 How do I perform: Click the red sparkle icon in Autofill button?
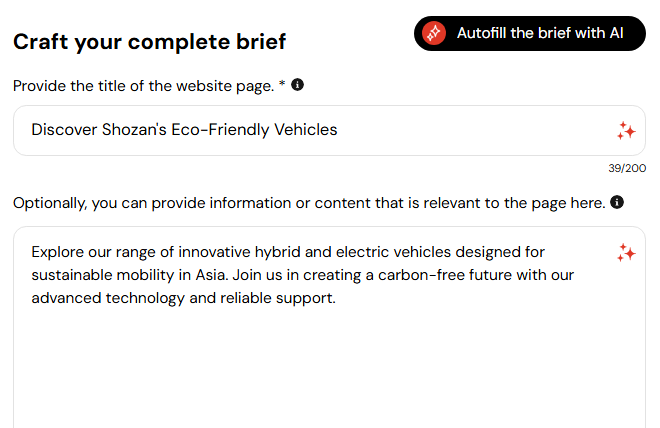click(434, 33)
